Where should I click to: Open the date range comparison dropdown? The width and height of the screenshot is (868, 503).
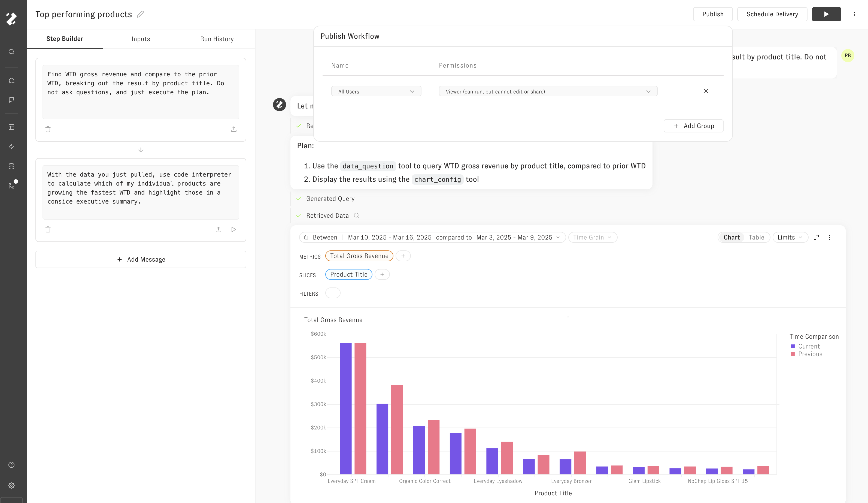(x=432, y=237)
